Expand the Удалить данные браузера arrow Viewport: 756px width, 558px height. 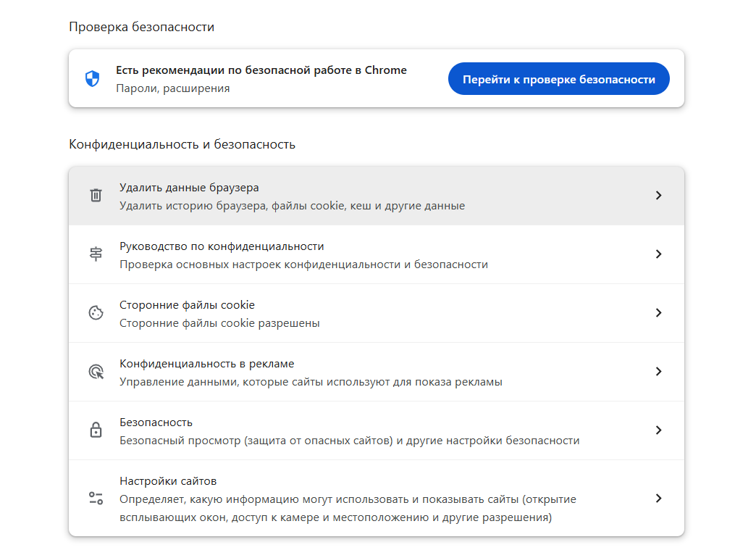tap(658, 196)
